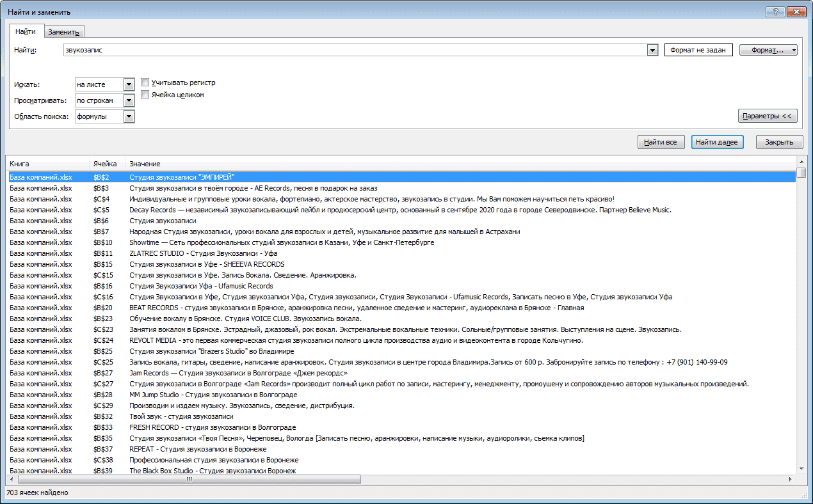Select result row $B$11 ZLATREC STUDIO

coord(401,253)
